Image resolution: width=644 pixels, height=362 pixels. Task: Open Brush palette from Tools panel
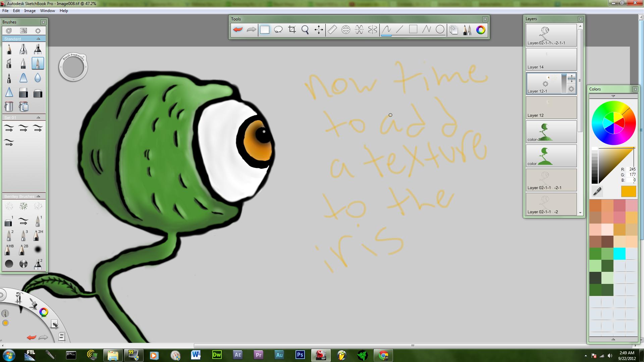pos(467,29)
